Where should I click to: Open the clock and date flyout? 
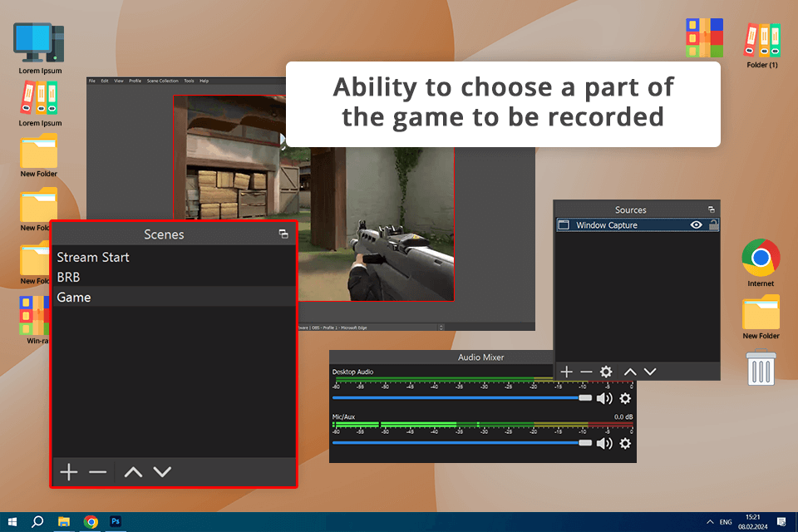[x=753, y=522]
